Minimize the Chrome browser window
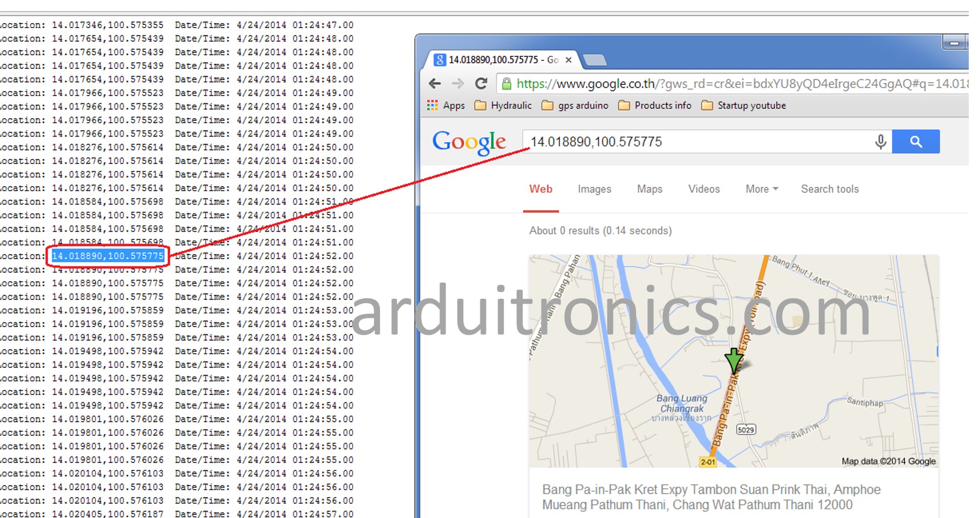Screen dimensions: 980x518 point(953,43)
